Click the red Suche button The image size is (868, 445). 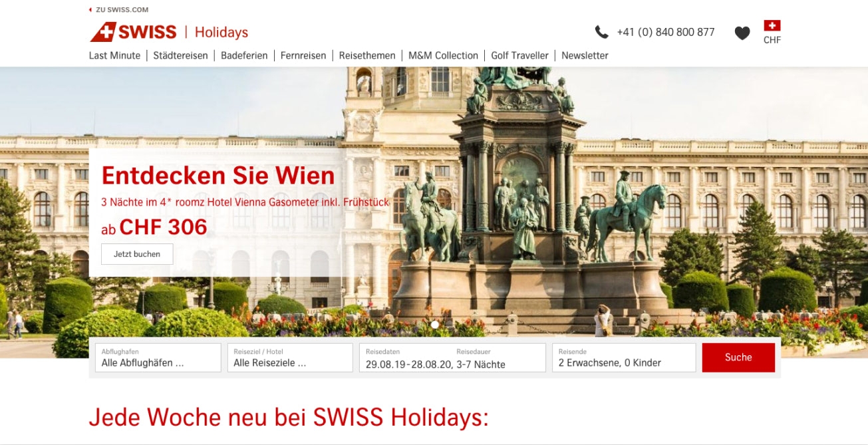pyautogui.click(x=738, y=358)
